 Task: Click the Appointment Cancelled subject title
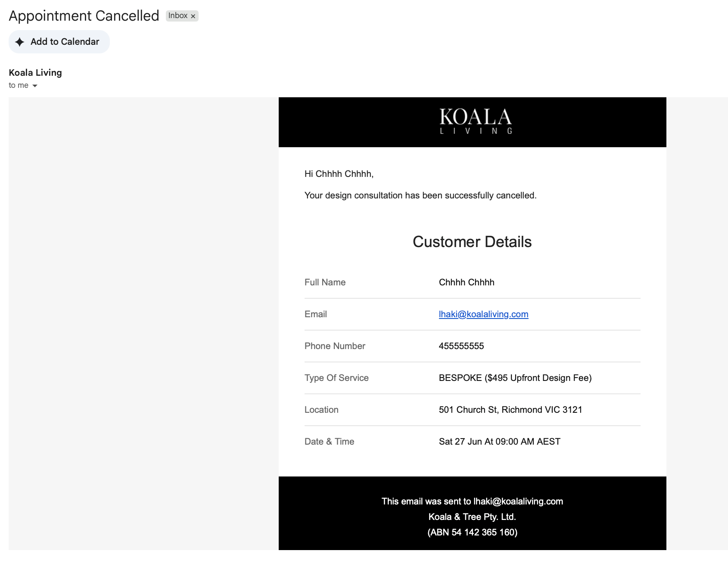click(84, 16)
